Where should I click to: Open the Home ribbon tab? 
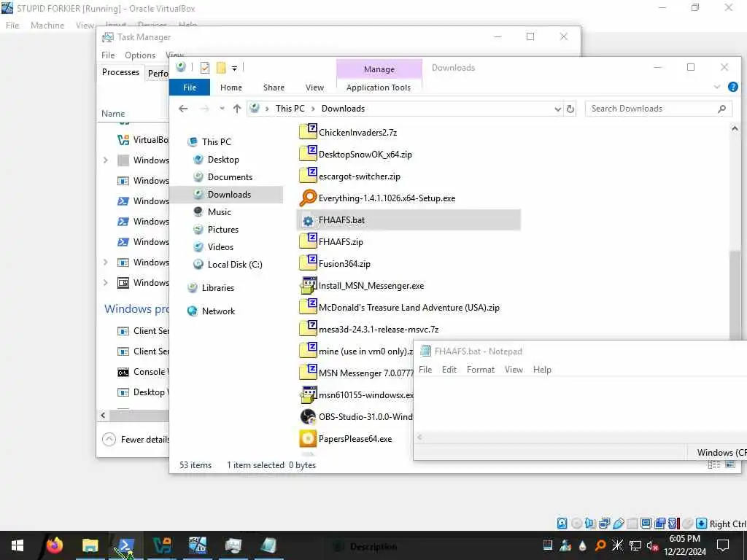[231, 87]
